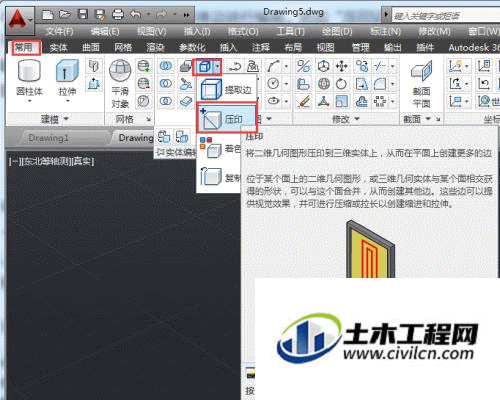Image resolution: width=500 pixels, height=400 pixels.
Task: Click the 截面平面 section plane button
Action: point(421,84)
